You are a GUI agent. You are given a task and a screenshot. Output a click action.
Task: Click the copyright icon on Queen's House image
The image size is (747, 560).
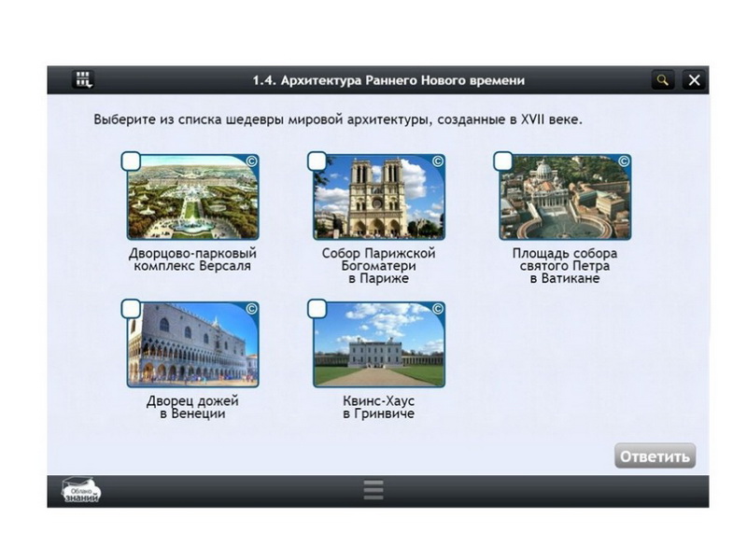(x=436, y=308)
